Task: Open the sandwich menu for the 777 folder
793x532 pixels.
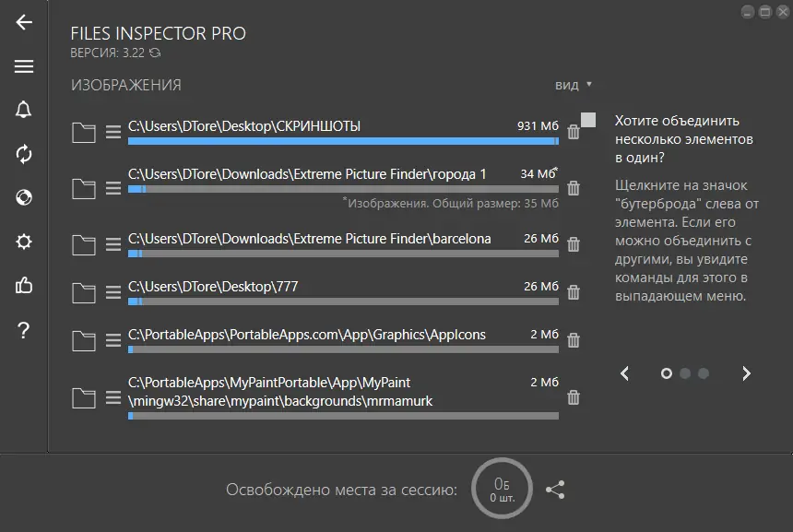Action: click(113, 292)
